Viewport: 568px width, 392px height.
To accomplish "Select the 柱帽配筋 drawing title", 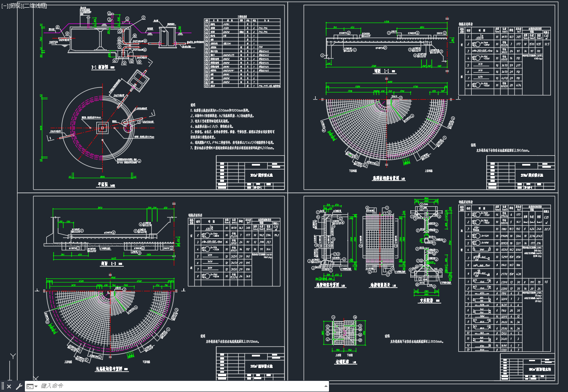I will coord(342,362).
